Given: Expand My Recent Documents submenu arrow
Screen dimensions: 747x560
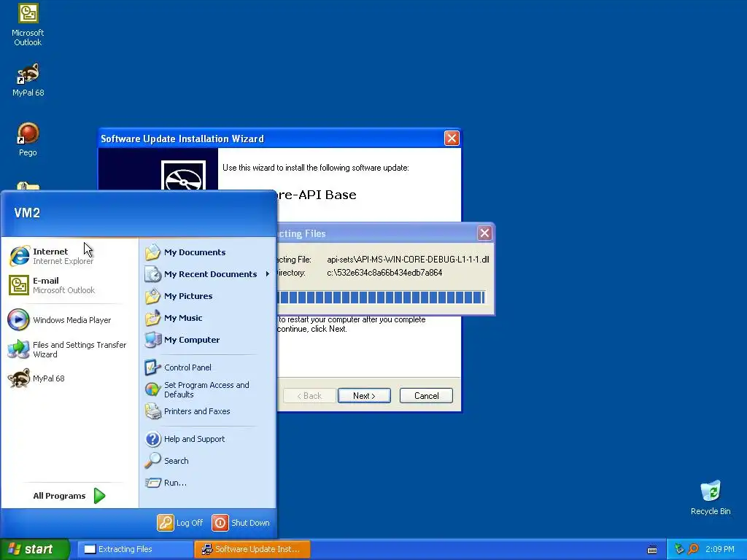Looking at the screenshot, I should (268, 274).
